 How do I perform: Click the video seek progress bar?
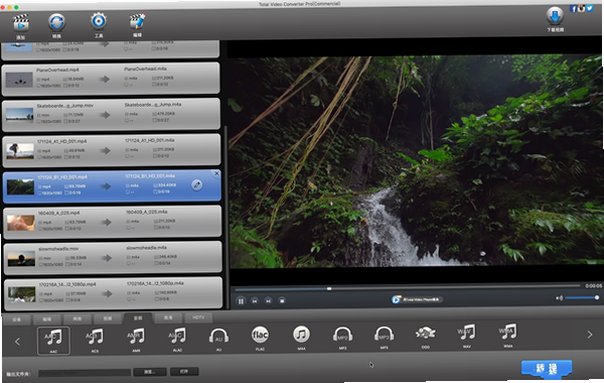point(407,287)
